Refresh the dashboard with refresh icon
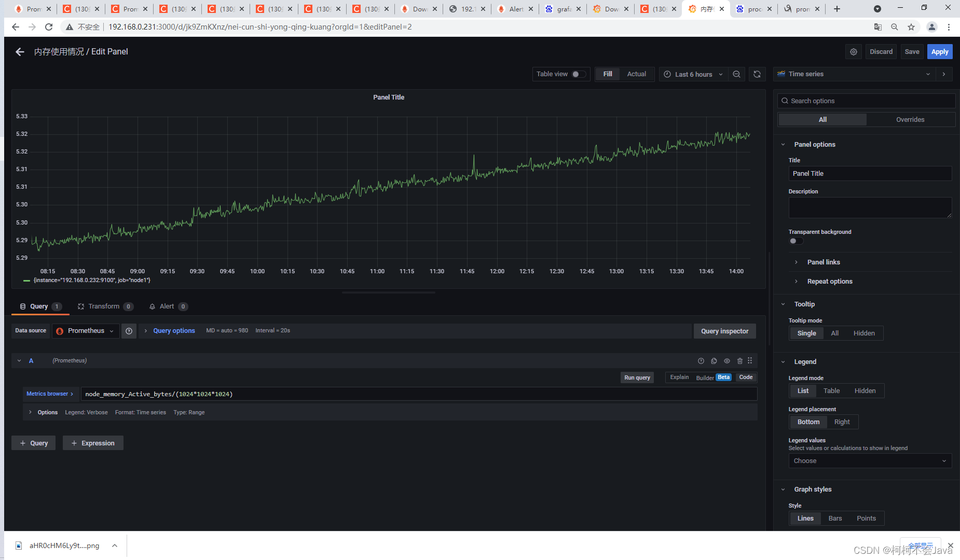The image size is (960, 560). pos(757,74)
